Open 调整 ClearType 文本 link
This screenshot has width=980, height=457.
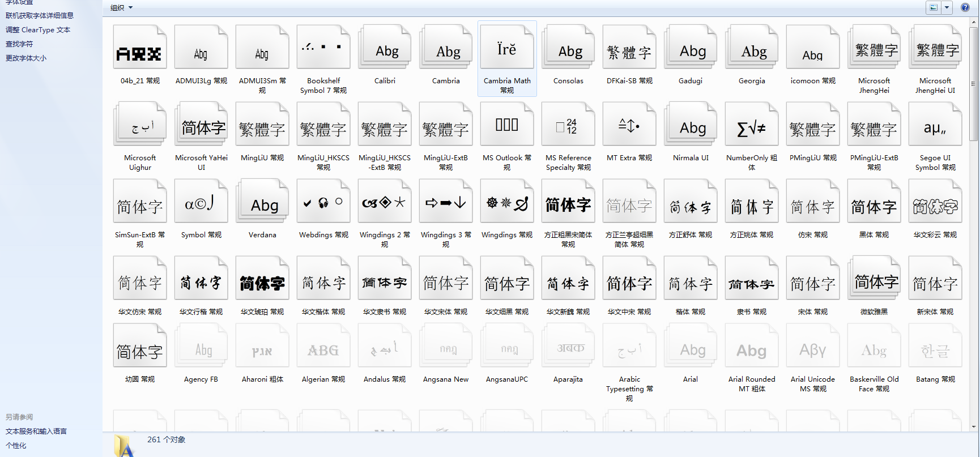coord(38,30)
